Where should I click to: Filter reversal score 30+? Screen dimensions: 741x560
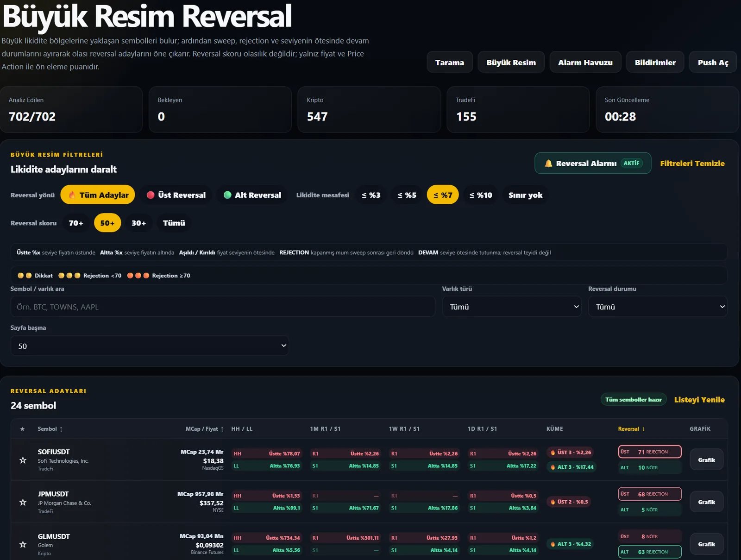(x=138, y=223)
